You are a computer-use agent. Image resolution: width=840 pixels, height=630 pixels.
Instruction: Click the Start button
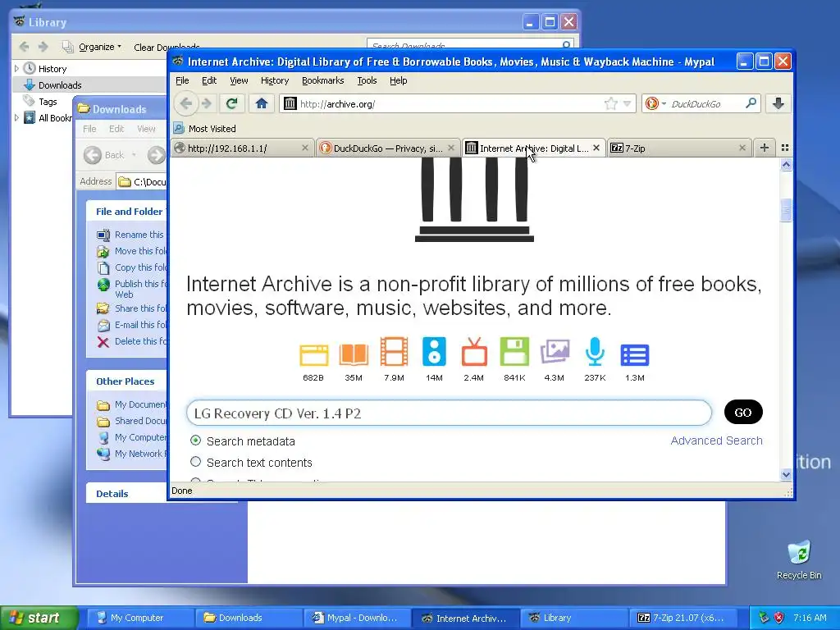[39, 618]
